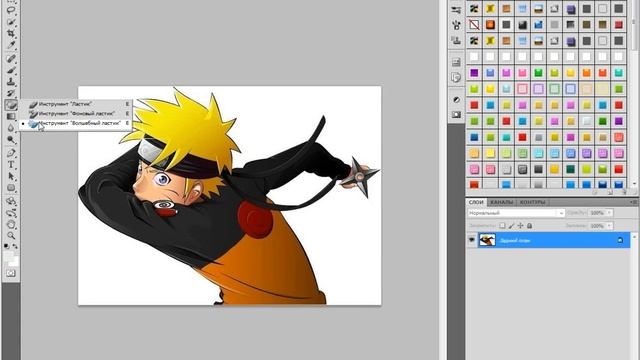Open the layer fill 100% dropdown arrow
The height and width of the screenshot is (360, 640).
click(x=609, y=226)
